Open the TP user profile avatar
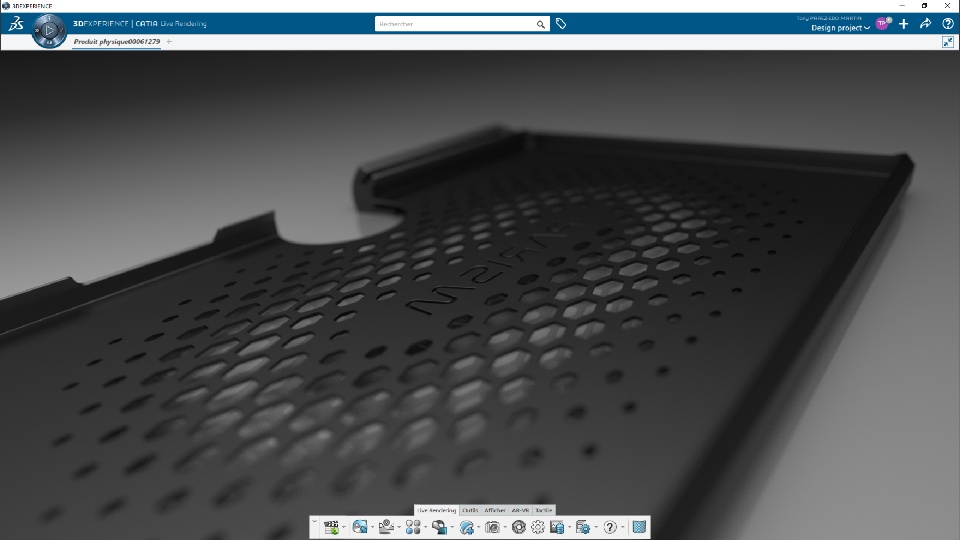Viewport: 960px width, 540px height. pyautogui.click(x=882, y=23)
